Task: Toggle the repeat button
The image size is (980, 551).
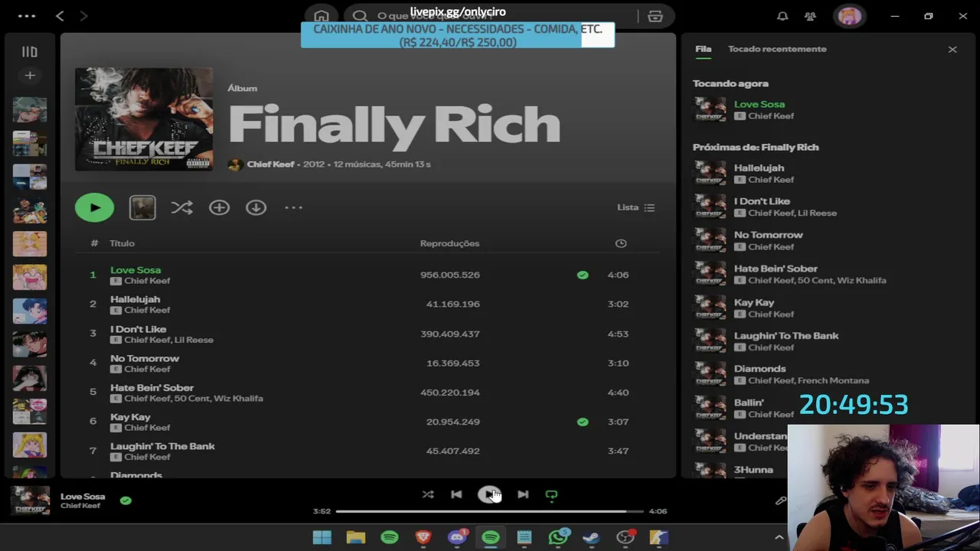Action: 551,494
